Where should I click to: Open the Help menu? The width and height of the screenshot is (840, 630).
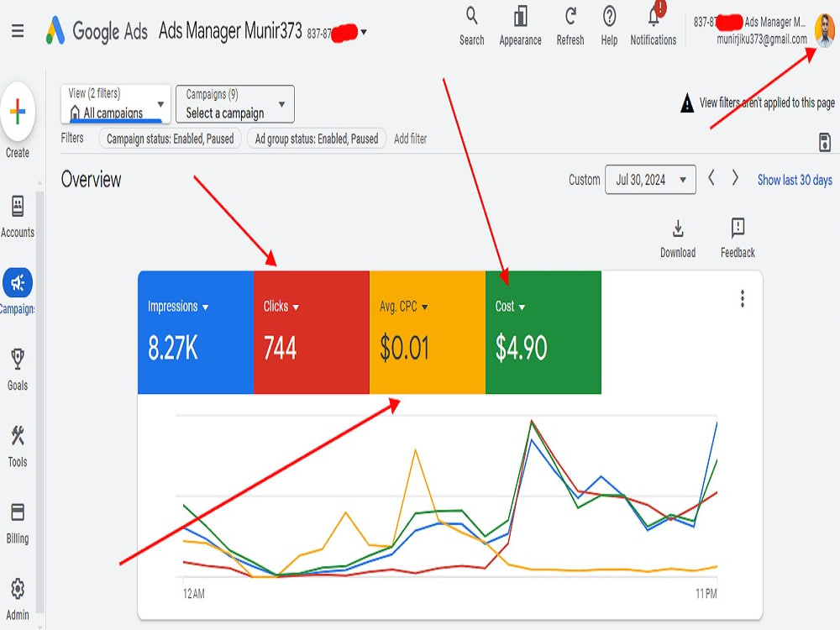609,26
